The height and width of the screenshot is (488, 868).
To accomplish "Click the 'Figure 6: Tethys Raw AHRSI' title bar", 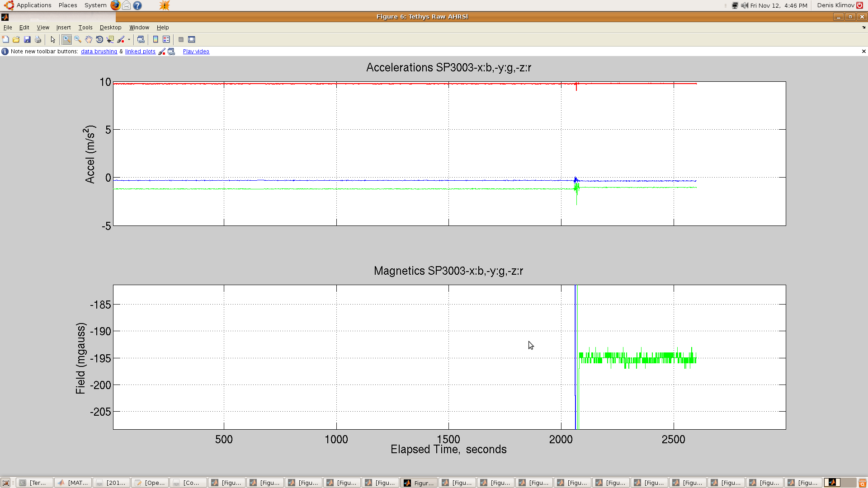I will coord(422,17).
